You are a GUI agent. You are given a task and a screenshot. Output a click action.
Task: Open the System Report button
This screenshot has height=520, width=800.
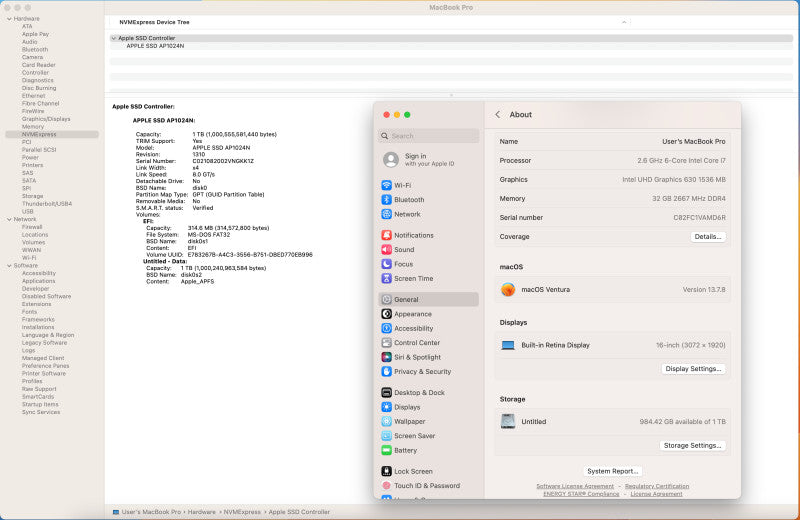612,472
